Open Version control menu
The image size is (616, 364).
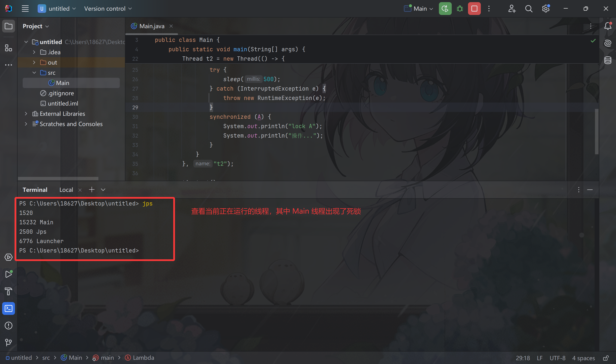coord(108,9)
